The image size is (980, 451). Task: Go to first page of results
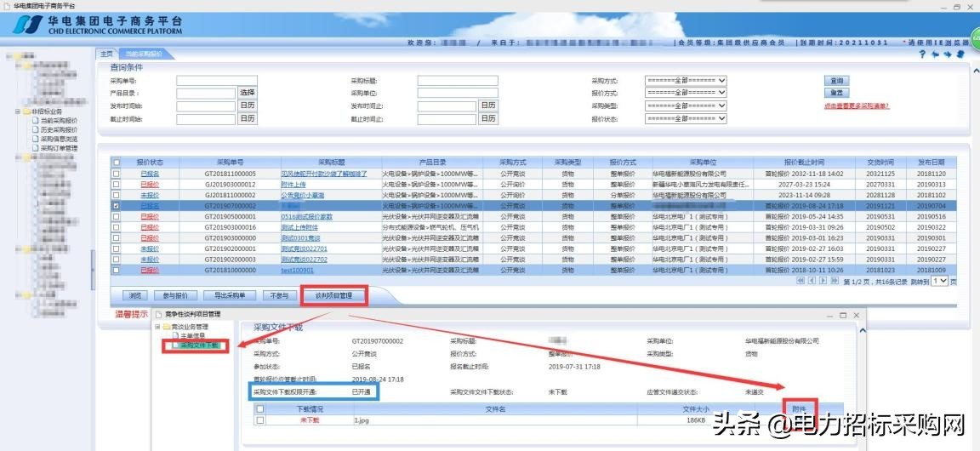tap(801, 281)
